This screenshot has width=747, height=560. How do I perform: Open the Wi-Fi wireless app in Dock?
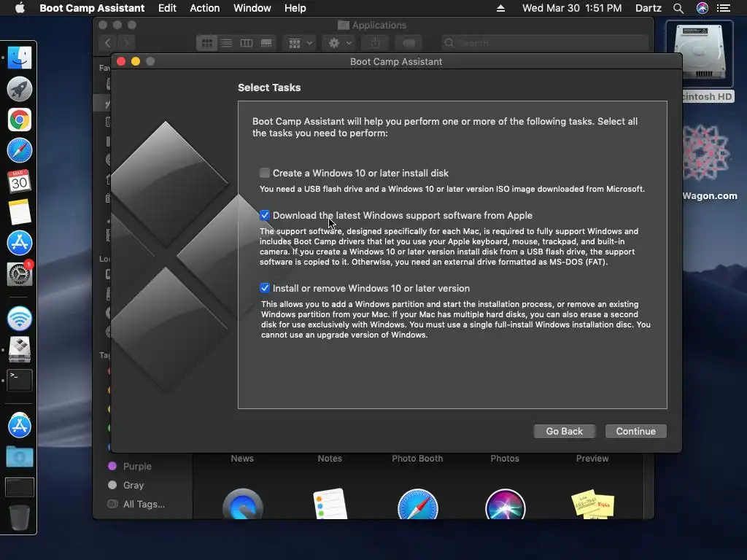[20, 319]
